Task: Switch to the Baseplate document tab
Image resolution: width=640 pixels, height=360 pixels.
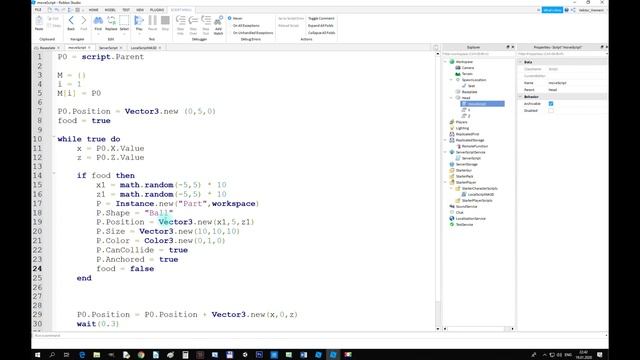Action: coord(47,48)
